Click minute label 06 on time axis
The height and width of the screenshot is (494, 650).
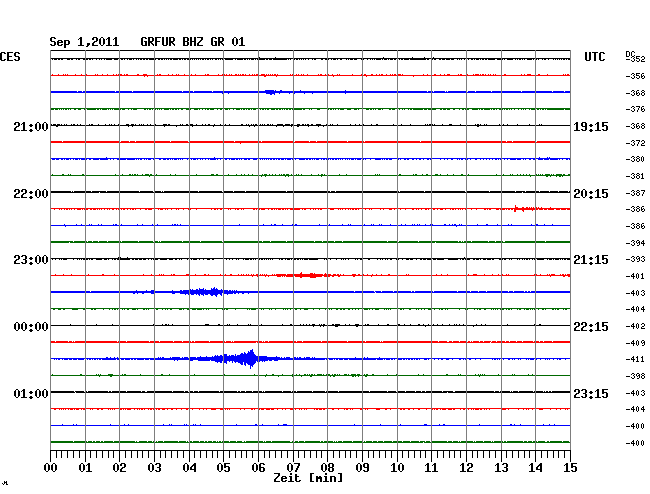click(258, 467)
